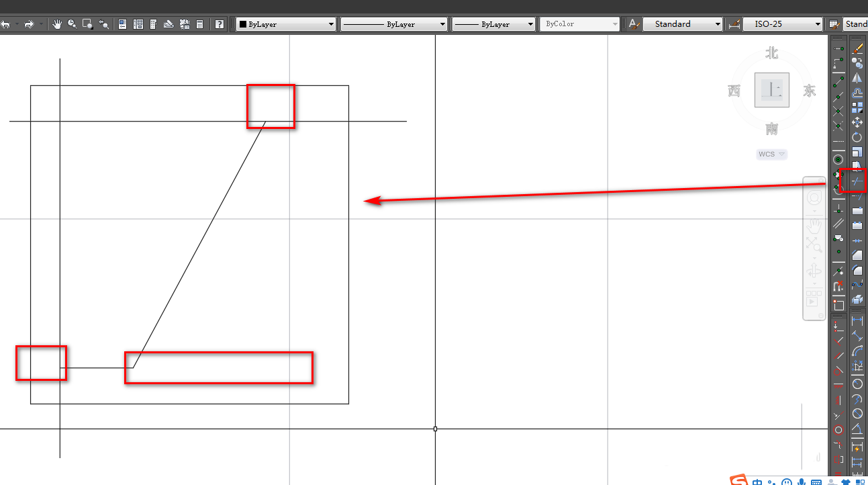Click the ViewCube top face
Screen dimensions: 868x485
pyautogui.click(x=772, y=90)
